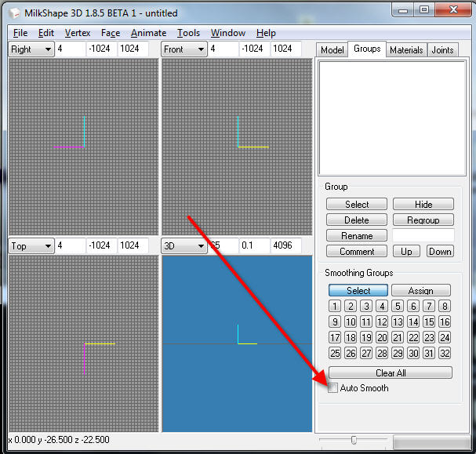
Task: Switch to the Materials tab
Action: pyautogui.click(x=406, y=49)
